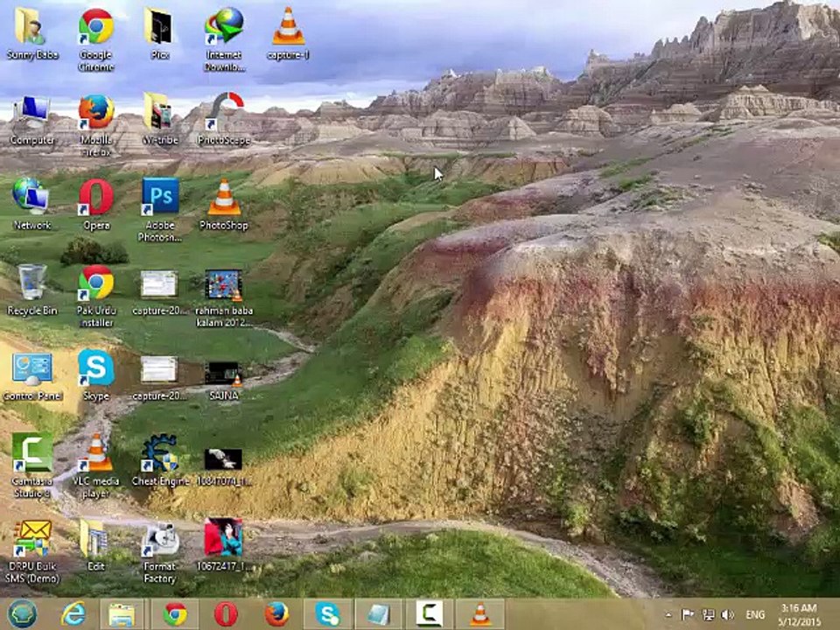Screen dimensions: 840x630
Task: Open the Recycle Bin
Action: pos(31,290)
